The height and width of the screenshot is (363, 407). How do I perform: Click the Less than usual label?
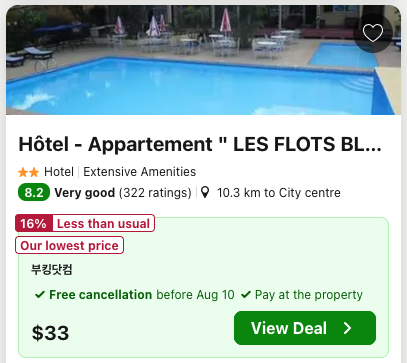point(103,223)
